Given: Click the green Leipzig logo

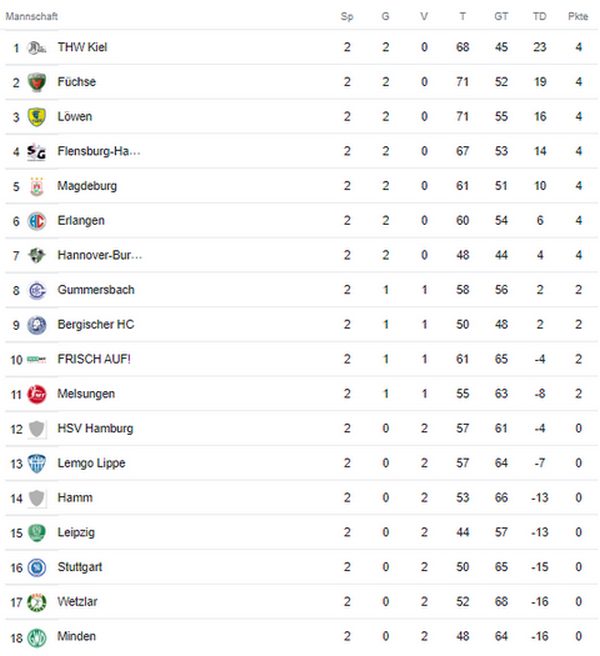Looking at the screenshot, I should click(x=36, y=533).
